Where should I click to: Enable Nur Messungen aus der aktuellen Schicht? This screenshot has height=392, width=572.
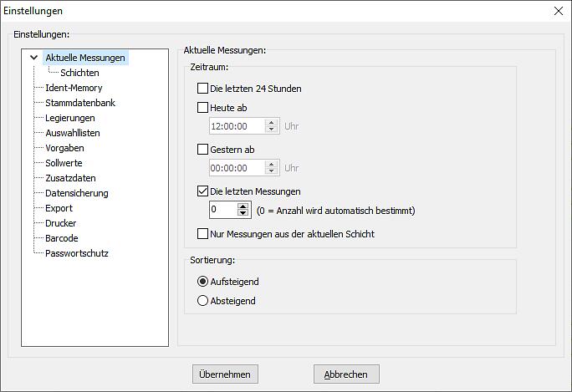pos(202,234)
